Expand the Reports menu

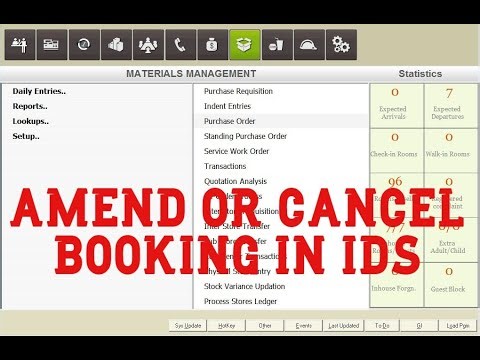tap(30, 106)
